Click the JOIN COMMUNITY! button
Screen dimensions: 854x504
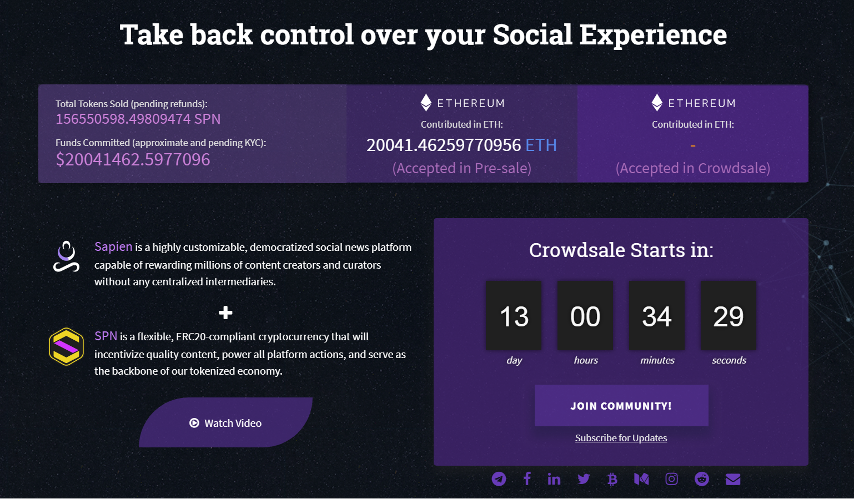[621, 406]
